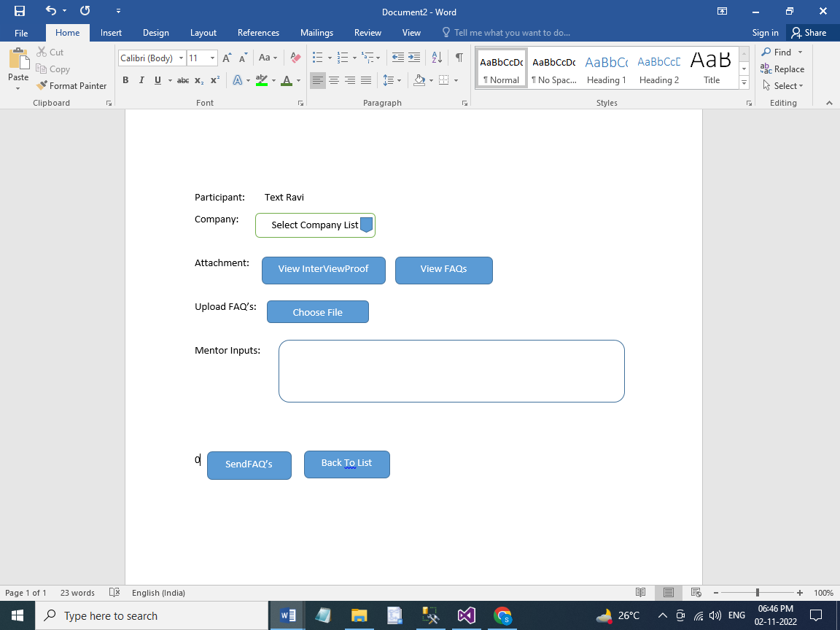
Task: Open the font name dropdown
Action: pos(181,58)
